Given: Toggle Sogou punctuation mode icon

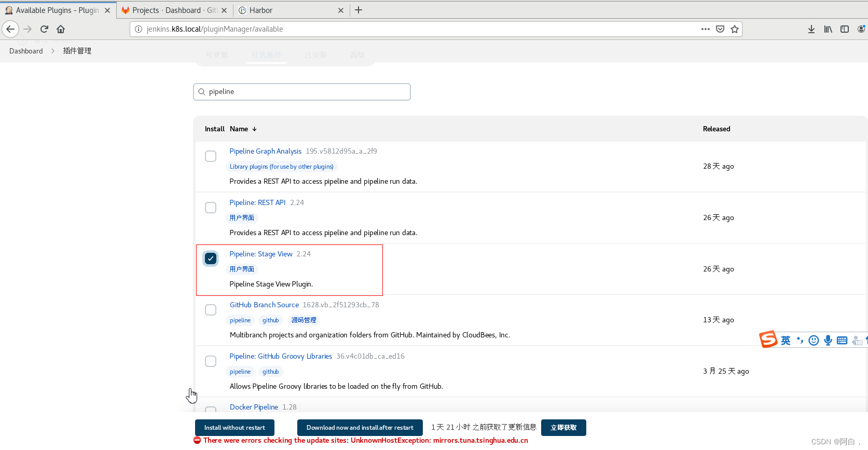Looking at the screenshot, I should (x=800, y=340).
